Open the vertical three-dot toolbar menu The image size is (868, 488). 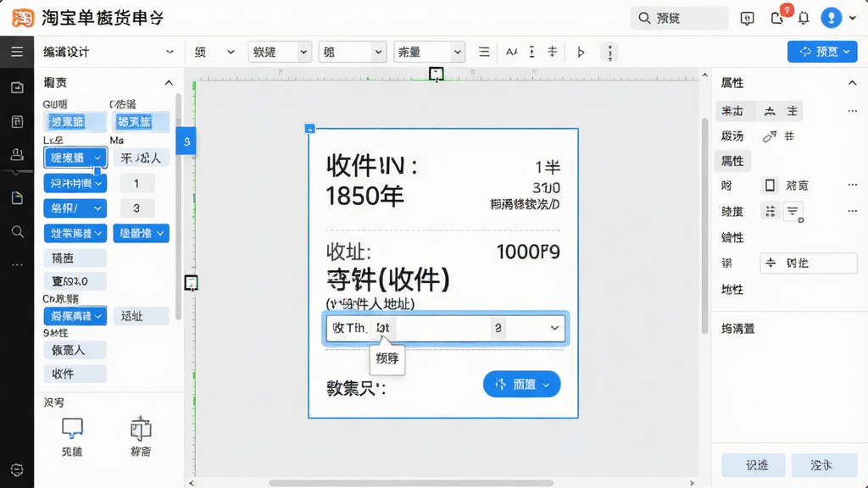coord(609,52)
